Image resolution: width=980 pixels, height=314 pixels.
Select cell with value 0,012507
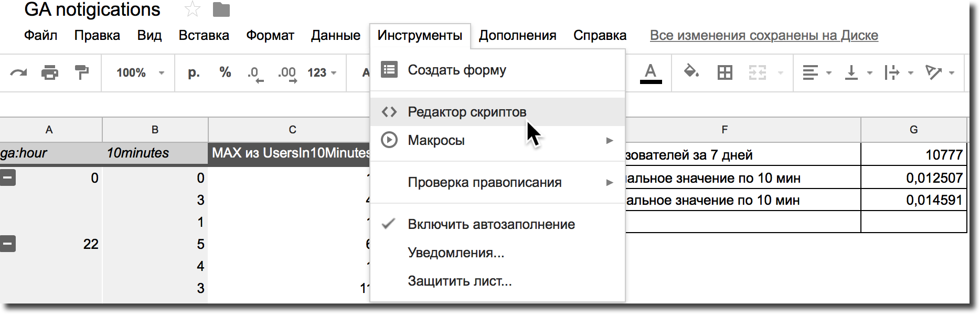pyautogui.click(x=914, y=178)
